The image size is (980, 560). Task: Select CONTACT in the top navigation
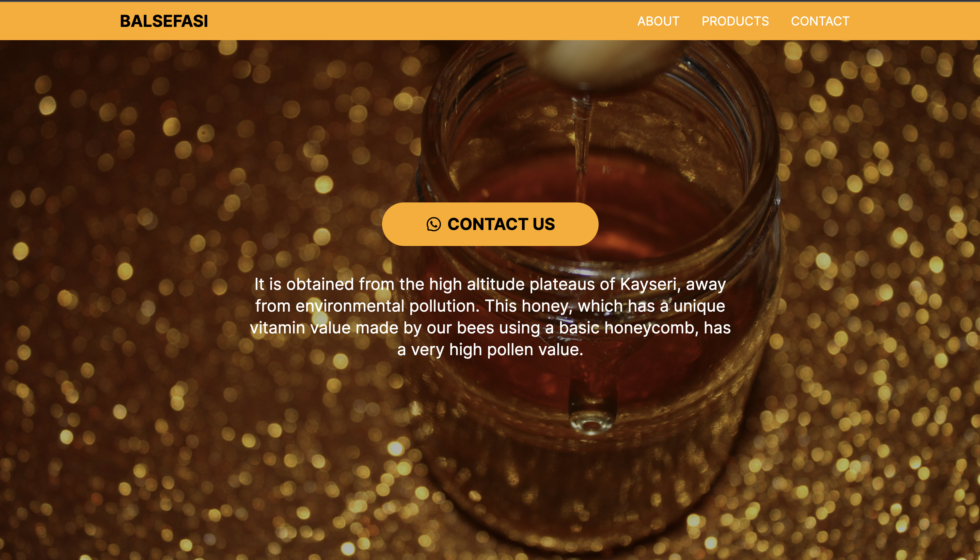[x=820, y=21]
